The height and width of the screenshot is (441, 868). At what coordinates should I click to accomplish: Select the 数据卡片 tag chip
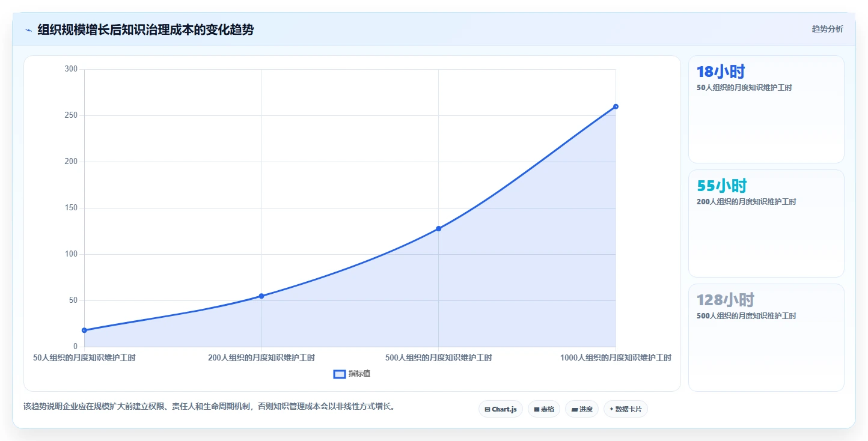626,409
